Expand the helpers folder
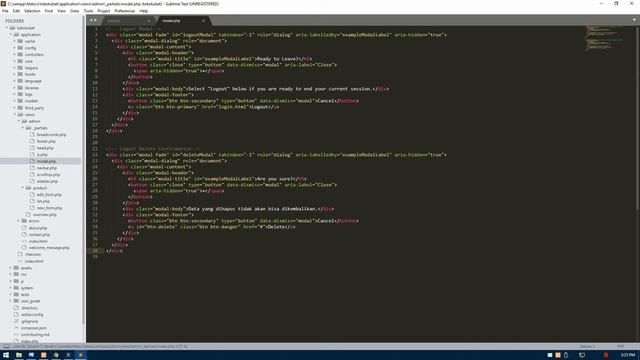 pos(15,68)
